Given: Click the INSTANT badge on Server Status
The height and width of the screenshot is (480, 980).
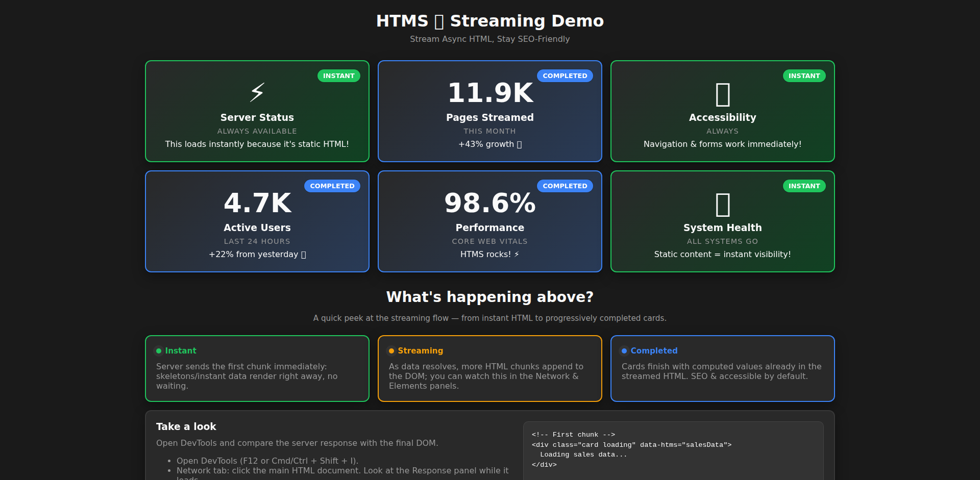Looking at the screenshot, I should [x=339, y=75].
